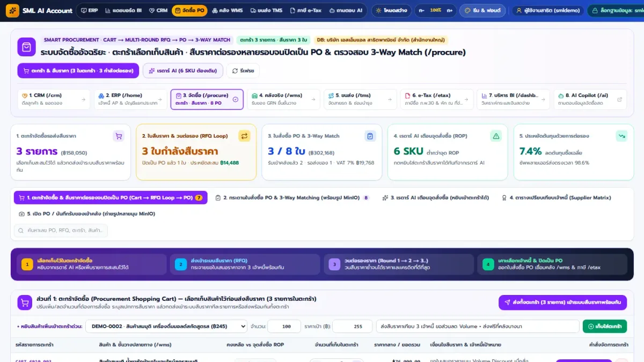Click the purple shopping bag header icon
Screen dimensions: 644x362
(26, 47)
